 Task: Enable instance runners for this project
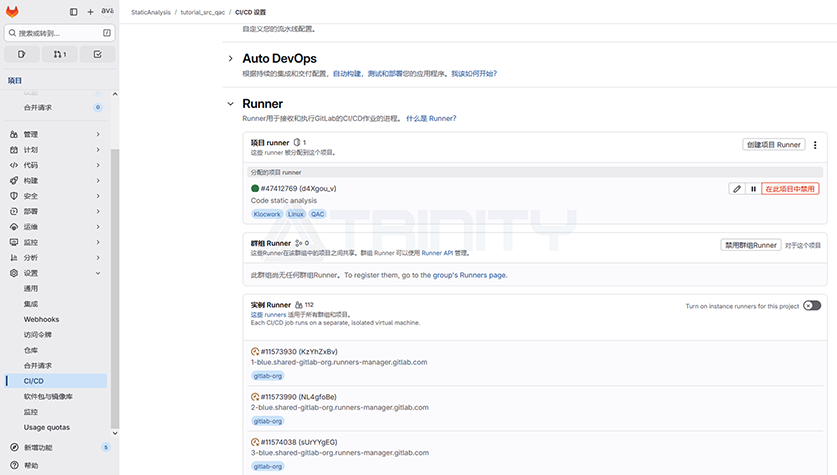[x=811, y=306]
